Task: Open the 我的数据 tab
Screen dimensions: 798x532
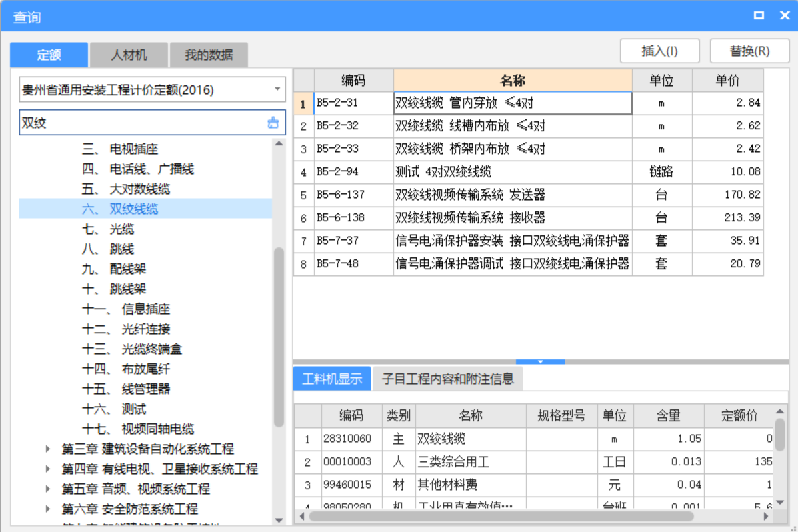Action: pyautogui.click(x=209, y=55)
